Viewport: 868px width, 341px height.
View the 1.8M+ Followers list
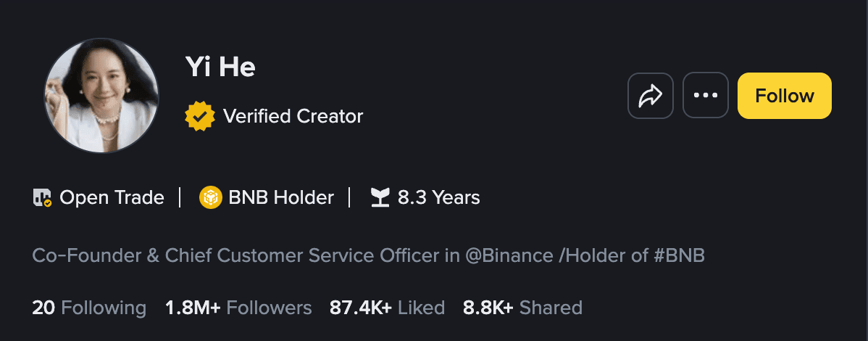pyautogui.click(x=238, y=308)
